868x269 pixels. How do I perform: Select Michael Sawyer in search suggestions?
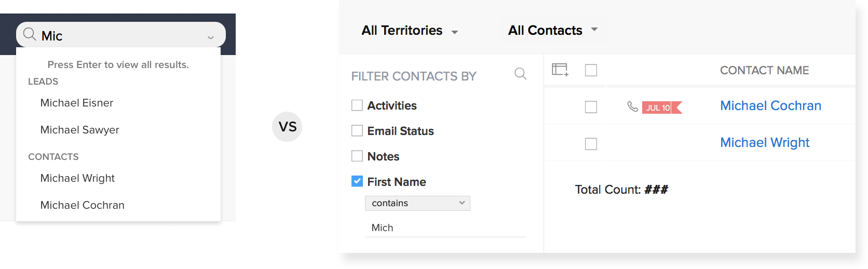click(x=80, y=130)
